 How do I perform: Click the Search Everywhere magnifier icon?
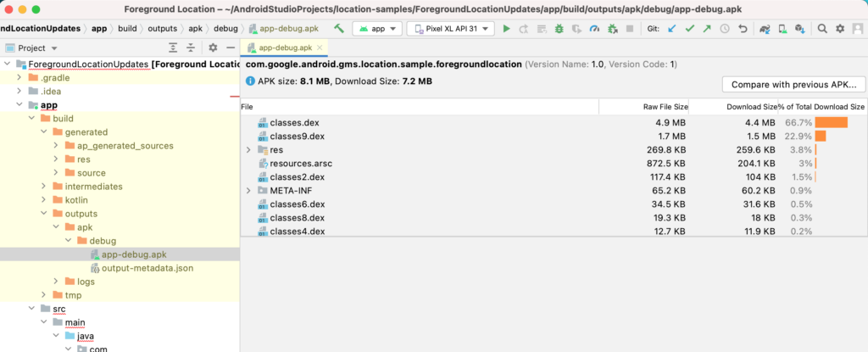click(822, 29)
